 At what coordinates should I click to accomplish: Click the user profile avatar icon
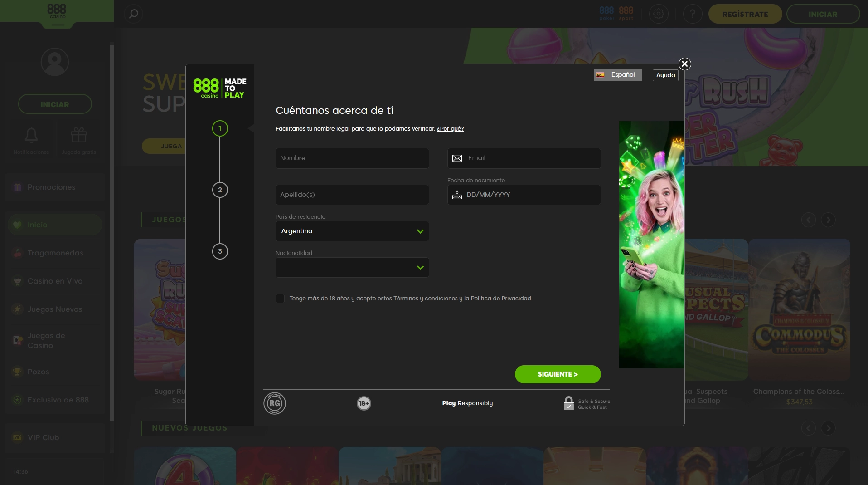(55, 62)
